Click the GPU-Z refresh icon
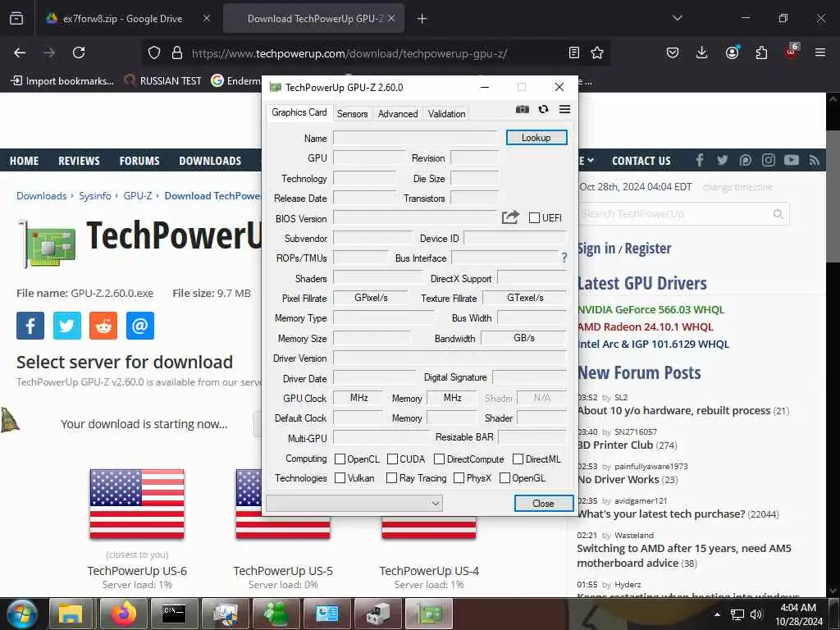This screenshot has width=840, height=630. 543,109
